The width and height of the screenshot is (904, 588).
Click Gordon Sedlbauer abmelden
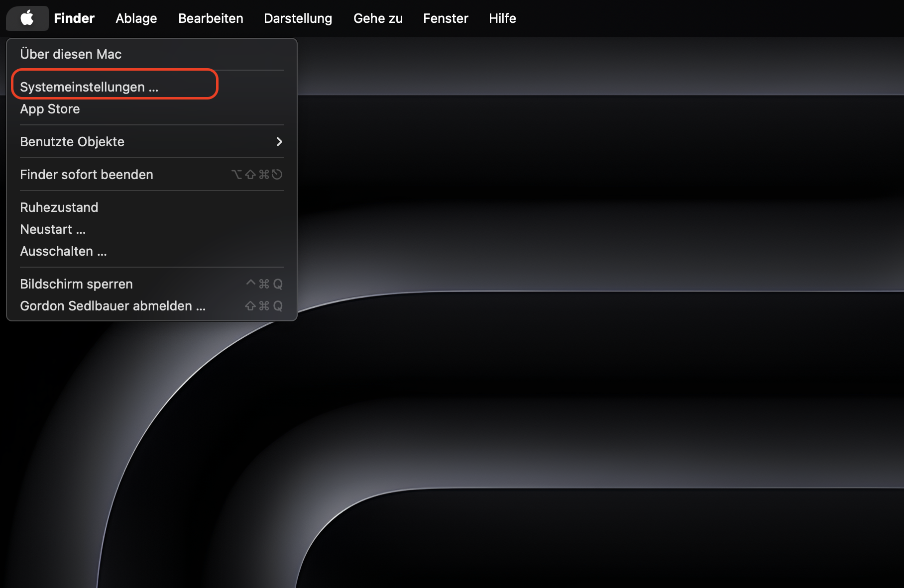tap(112, 306)
